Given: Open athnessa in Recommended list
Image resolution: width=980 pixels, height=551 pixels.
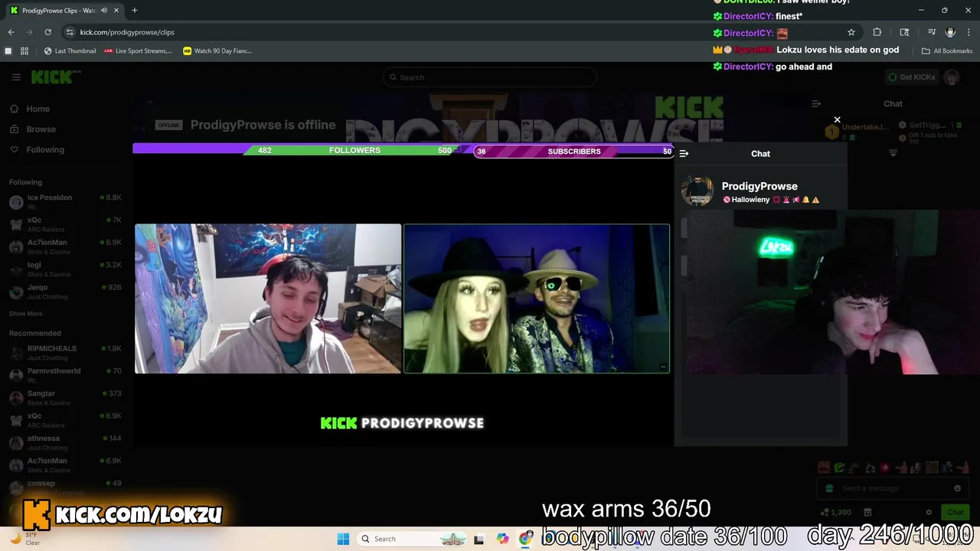Looking at the screenshot, I should (65, 442).
